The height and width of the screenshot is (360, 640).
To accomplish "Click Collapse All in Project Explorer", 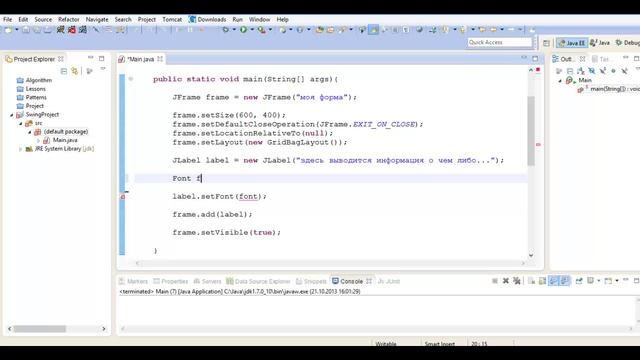I will [64, 71].
